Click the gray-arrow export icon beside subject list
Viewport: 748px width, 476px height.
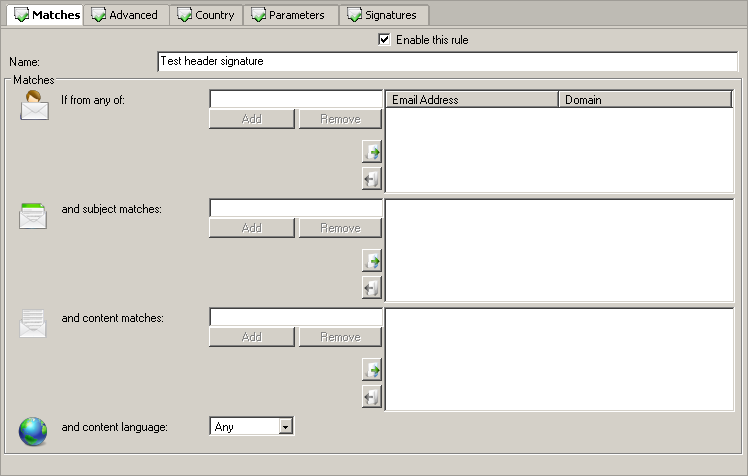372,288
